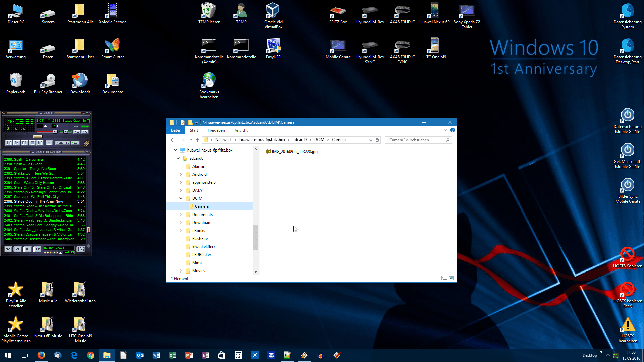Open Explorer help icon
Image resolution: width=644 pixels, height=362 pixels.
click(452, 130)
